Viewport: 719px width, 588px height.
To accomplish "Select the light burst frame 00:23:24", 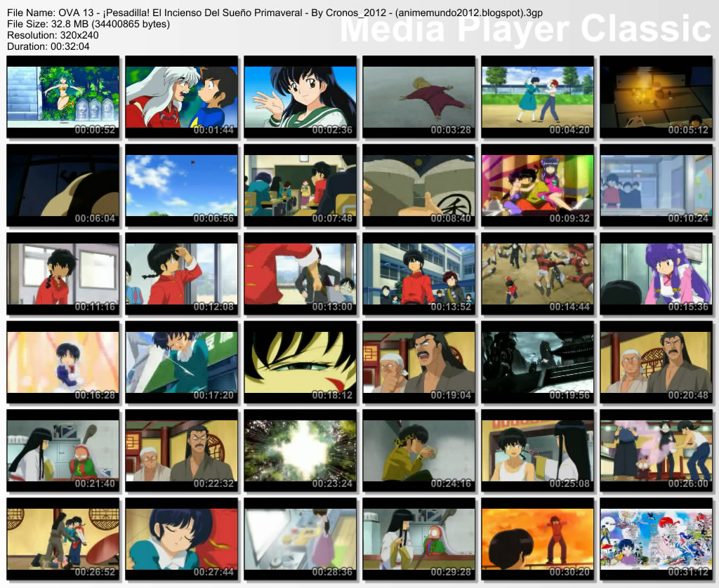I will click(x=301, y=450).
